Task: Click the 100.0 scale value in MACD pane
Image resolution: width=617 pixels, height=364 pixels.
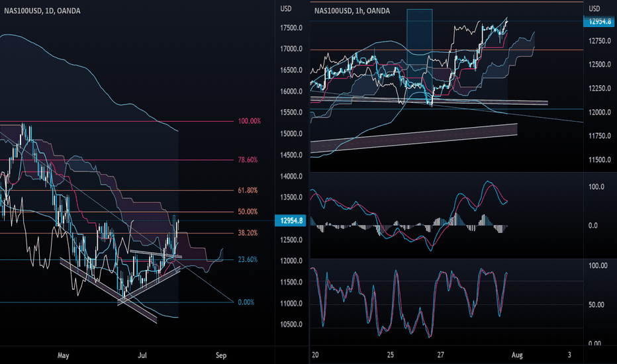Action: 596,187
